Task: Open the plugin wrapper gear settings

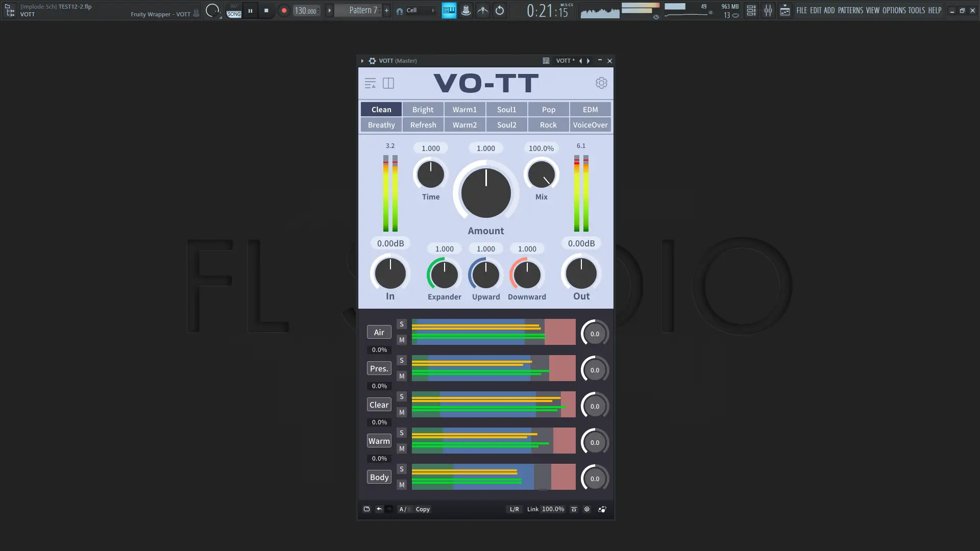Action: [x=372, y=61]
